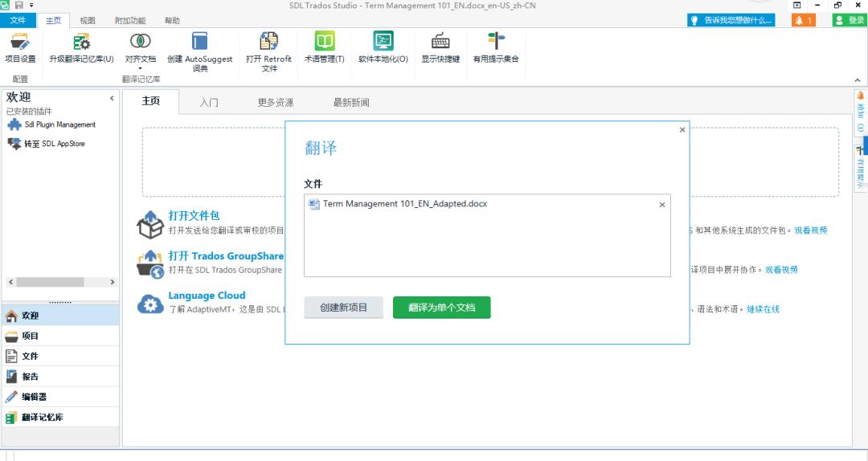Select Welcome (欢迎) view in navigation pane

(x=59, y=316)
